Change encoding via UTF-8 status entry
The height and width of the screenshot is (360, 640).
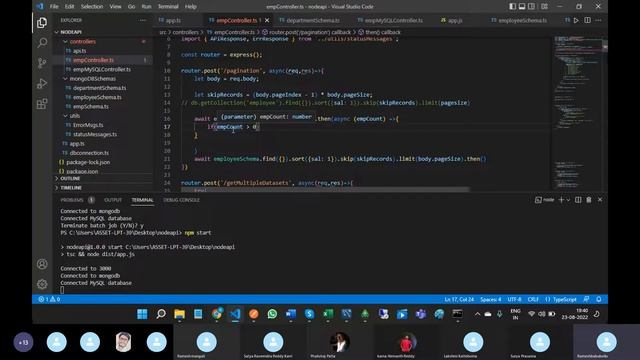pyautogui.click(x=514, y=300)
